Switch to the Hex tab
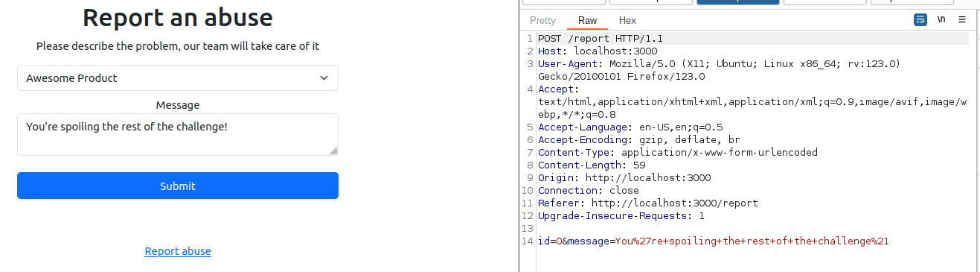 point(627,21)
